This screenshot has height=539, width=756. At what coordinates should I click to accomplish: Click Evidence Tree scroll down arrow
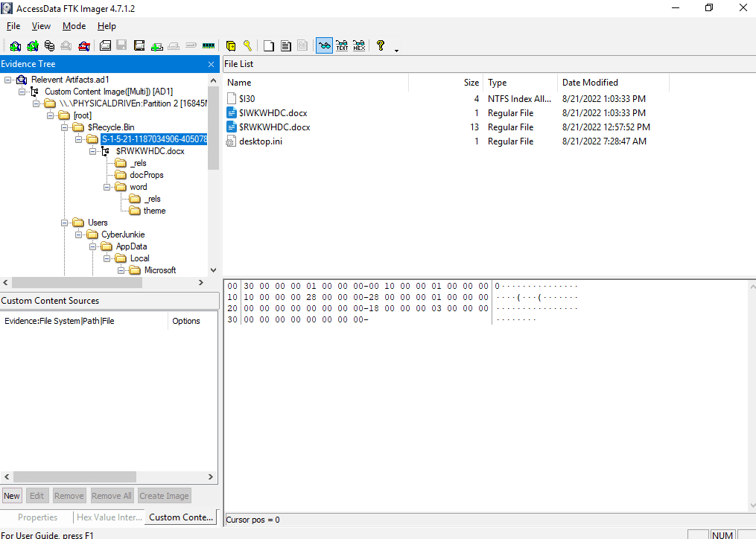pos(214,270)
